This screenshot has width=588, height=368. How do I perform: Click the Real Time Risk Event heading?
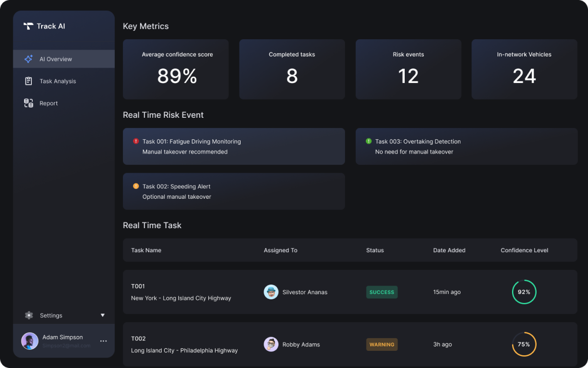163,115
